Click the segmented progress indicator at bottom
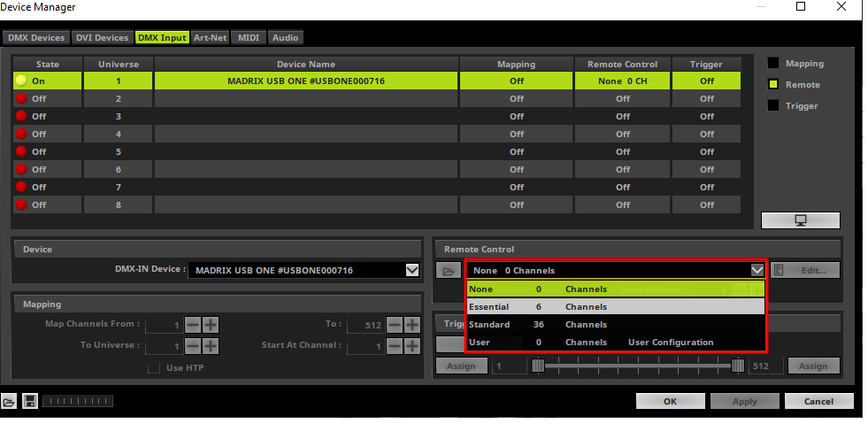Viewport: 868px width, 424px height. pyautogui.click(x=78, y=401)
